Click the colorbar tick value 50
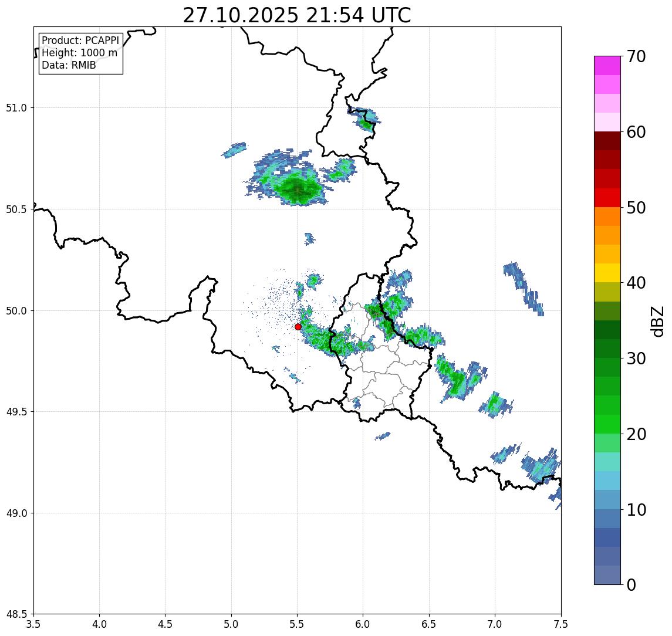The height and width of the screenshot is (636, 672). point(636,208)
